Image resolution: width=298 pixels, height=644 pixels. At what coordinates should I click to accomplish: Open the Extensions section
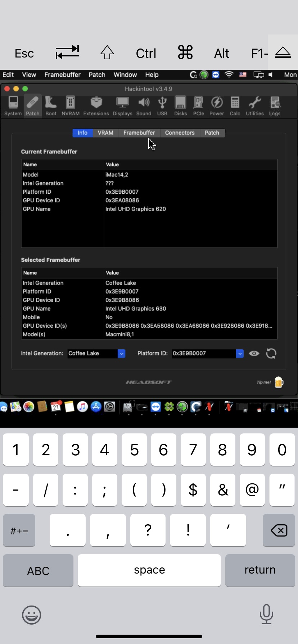tap(96, 106)
